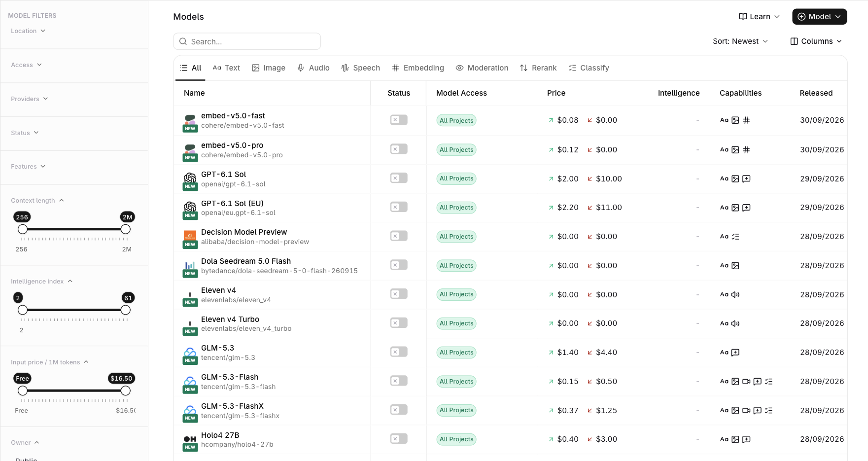The image size is (868, 461).
Task: Click the Decision Model Preview Alibaba logo
Action: pos(190,236)
